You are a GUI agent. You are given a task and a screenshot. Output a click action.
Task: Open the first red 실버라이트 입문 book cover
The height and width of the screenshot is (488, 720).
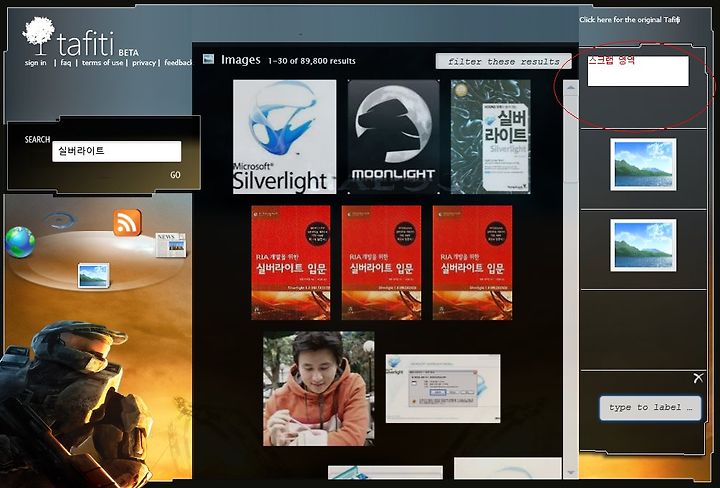291,263
